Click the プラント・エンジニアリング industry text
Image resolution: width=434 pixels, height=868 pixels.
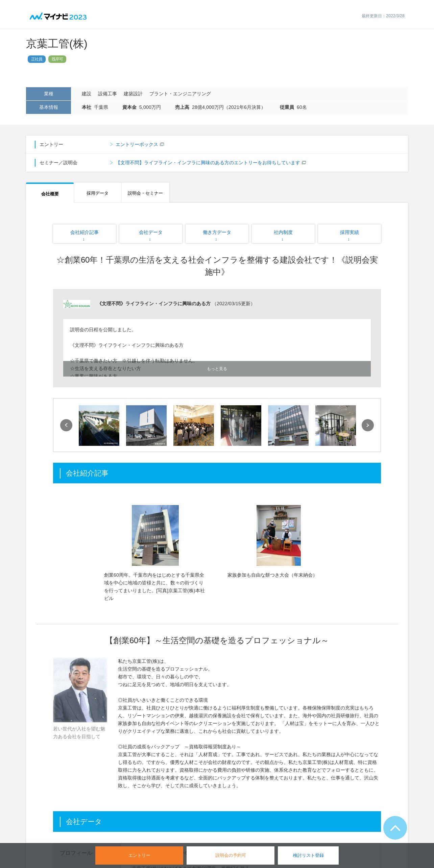[180, 94]
